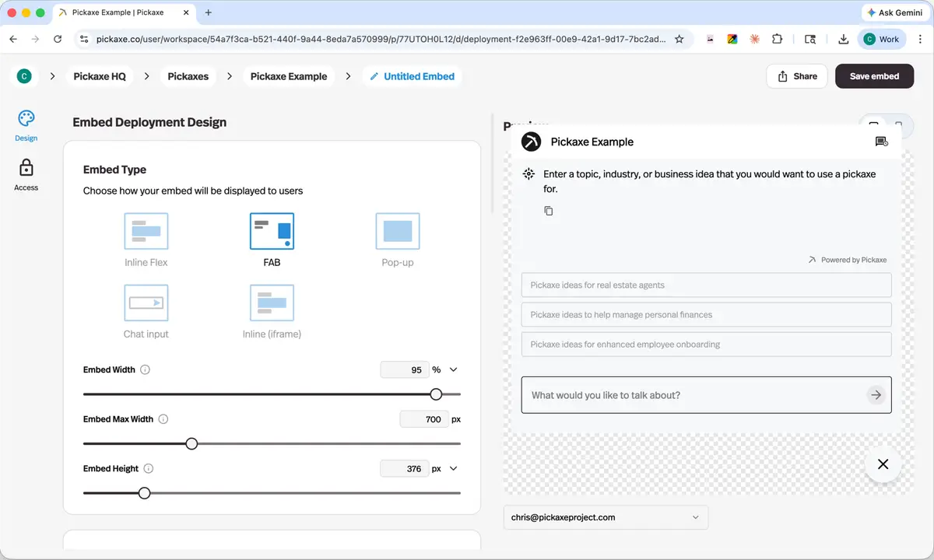Select the Pop-up embed type
The image size is (934, 560).
coord(398,240)
